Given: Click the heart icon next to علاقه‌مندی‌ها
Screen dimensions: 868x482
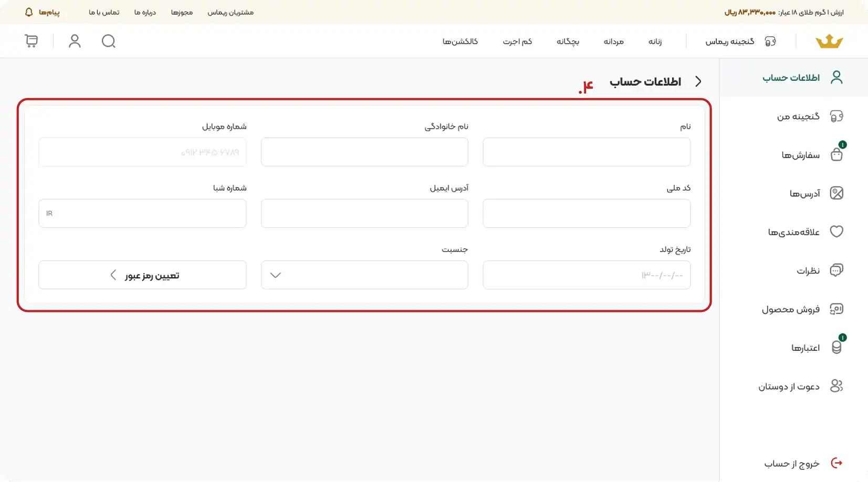Looking at the screenshot, I should [x=836, y=232].
